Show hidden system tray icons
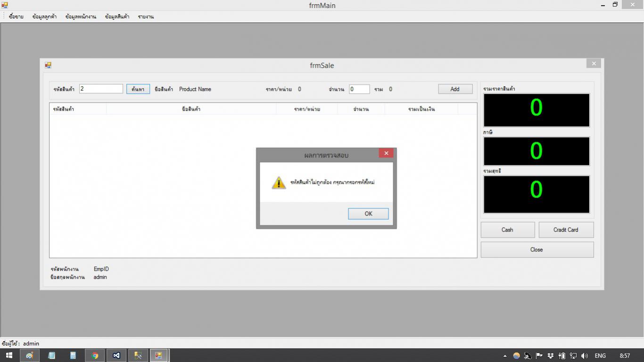644x362 pixels. click(x=505, y=356)
